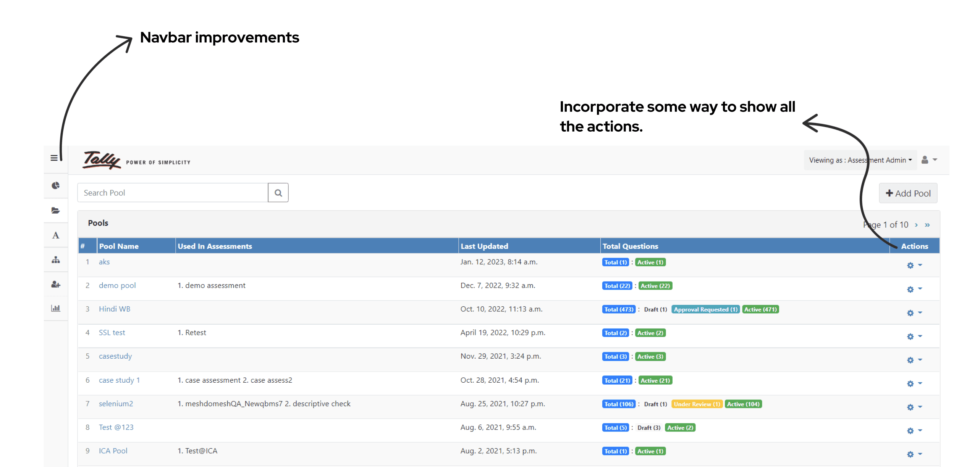The height and width of the screenshot is (467, 980).
Task: Expand Viewing as Assessment Admin dropdown
Action: click(860, 160)
